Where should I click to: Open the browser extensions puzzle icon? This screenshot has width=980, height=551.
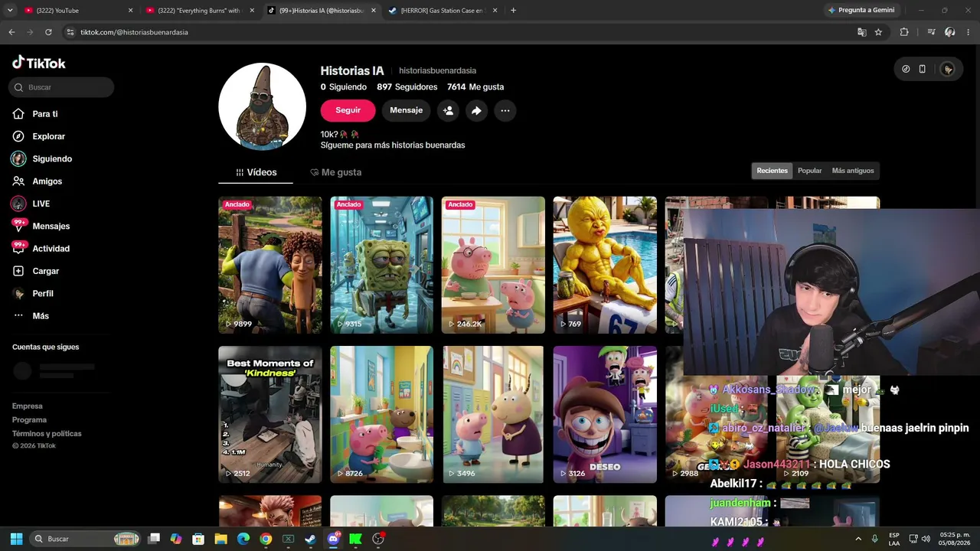[904, 32]
